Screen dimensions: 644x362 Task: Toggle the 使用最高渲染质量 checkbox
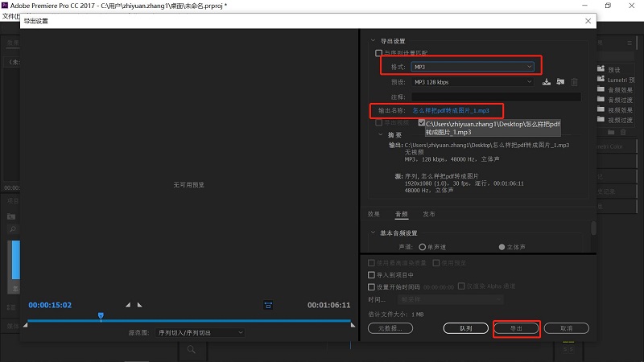[371, 263]
